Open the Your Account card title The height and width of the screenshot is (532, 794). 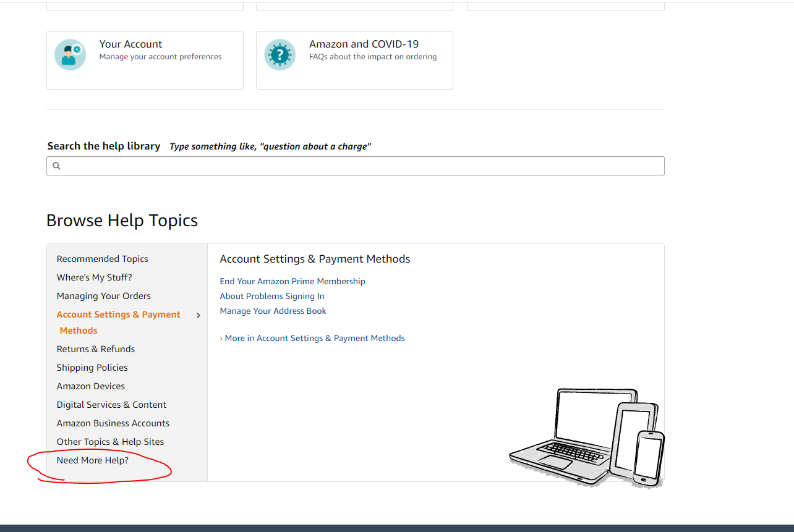pos(130,44)
